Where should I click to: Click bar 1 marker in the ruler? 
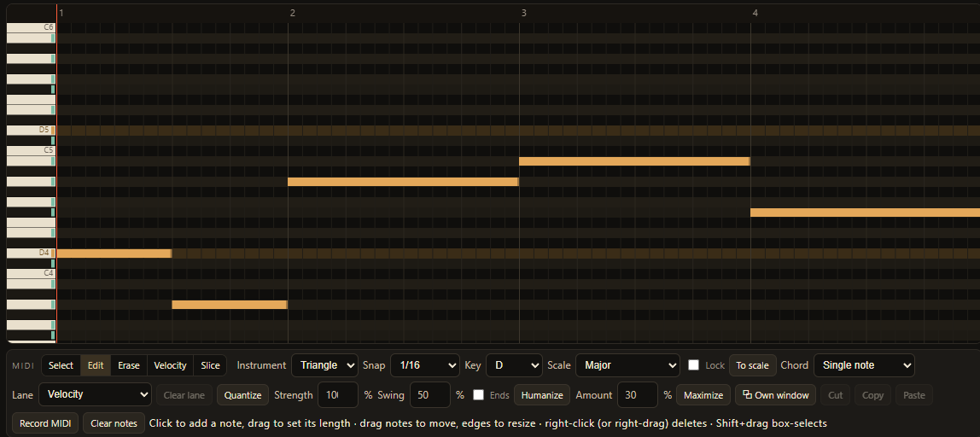tap(61, 13)
